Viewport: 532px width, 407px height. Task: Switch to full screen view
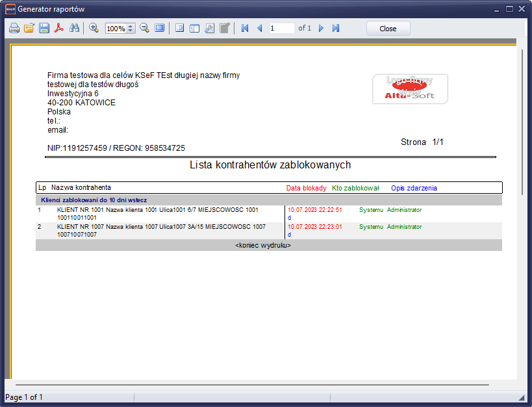(x=159, y=29)
